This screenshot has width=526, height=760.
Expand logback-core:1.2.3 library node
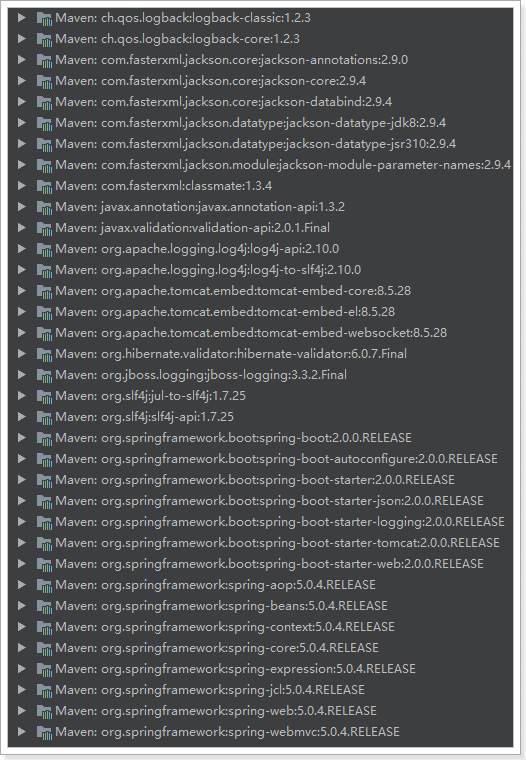click(x=21, y=39)
